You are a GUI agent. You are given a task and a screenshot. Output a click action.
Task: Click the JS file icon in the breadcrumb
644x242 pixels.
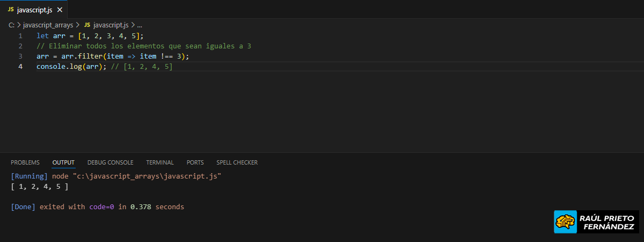[87, 25]
